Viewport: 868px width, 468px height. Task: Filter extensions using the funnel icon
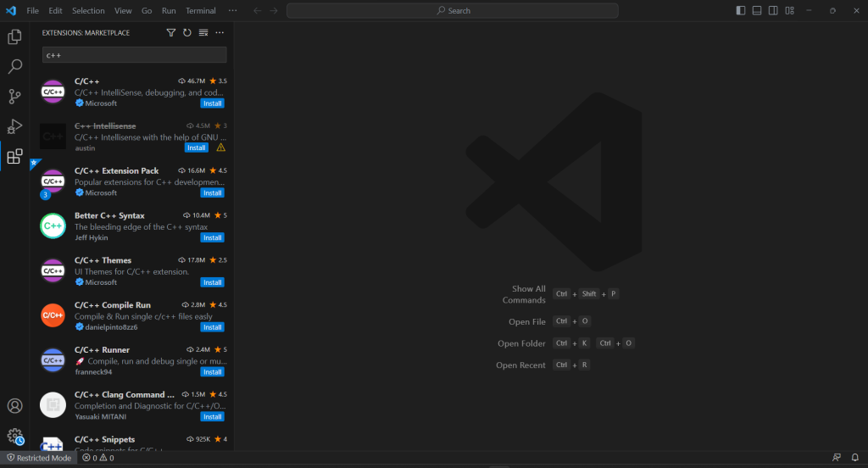pos(171,32)
